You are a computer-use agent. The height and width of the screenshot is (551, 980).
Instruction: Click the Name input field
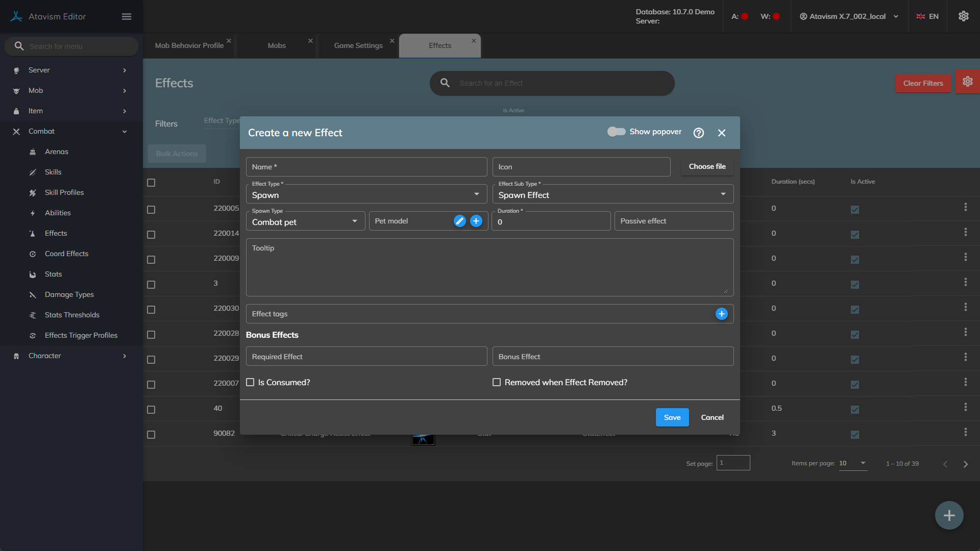[366, 167]
